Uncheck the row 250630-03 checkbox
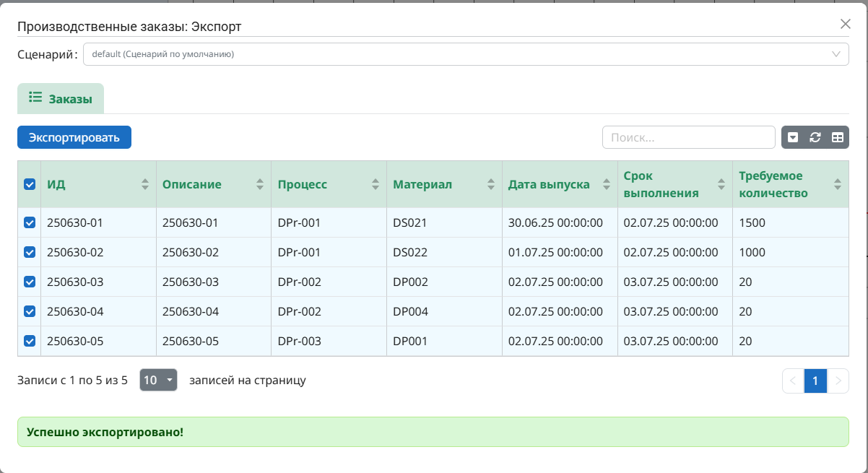The image size is (868, 473). (x=30, y=282)
